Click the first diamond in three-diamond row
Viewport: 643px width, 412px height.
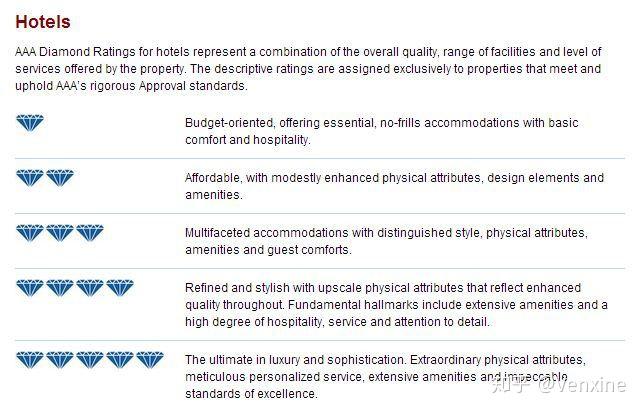(30, 233)
